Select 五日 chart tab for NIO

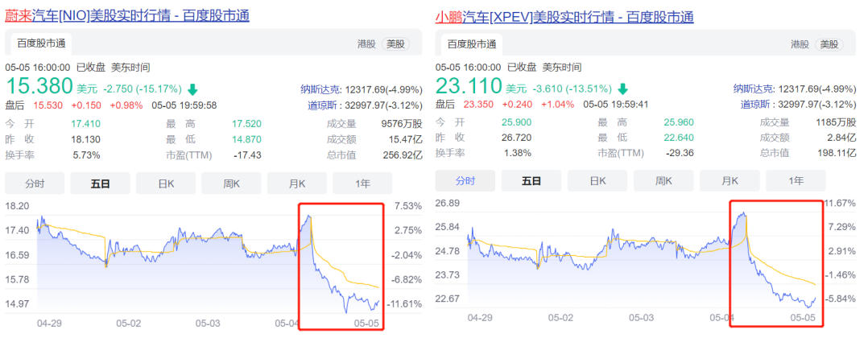click(100, 183)
